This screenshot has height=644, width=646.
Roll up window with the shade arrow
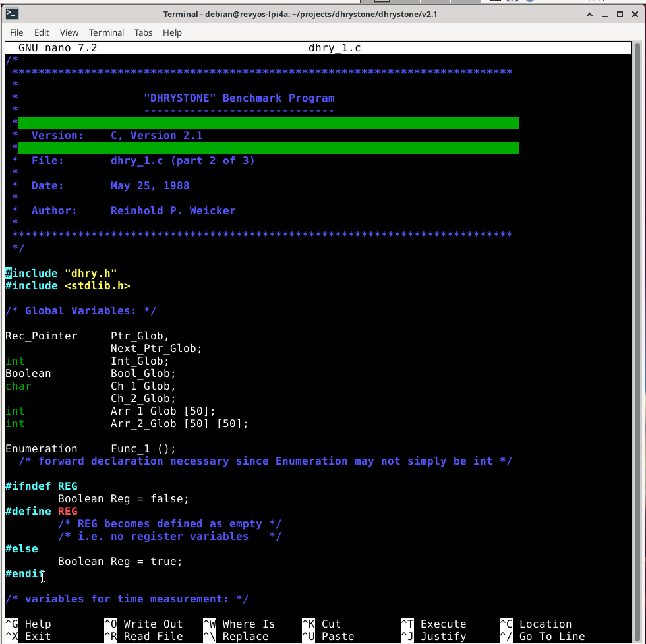tap(591, 15)
